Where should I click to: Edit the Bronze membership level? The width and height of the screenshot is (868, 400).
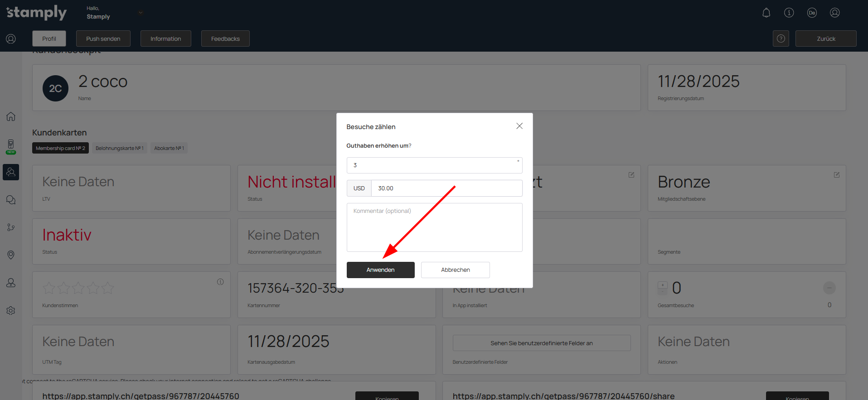coord(836,175)
